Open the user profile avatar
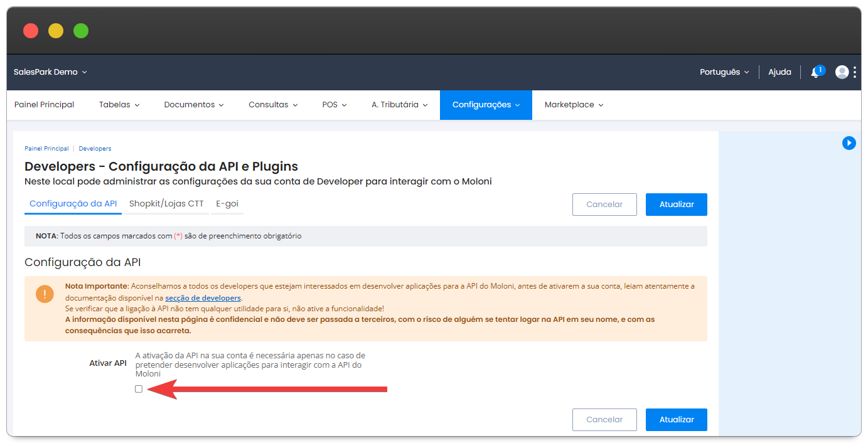 click(x=842, y=72)
